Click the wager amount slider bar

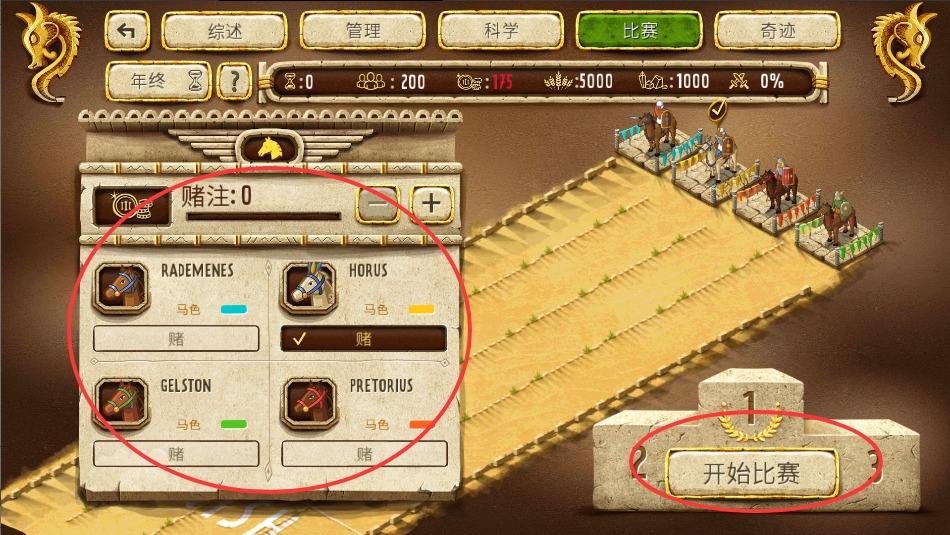[x=264, y=216]
